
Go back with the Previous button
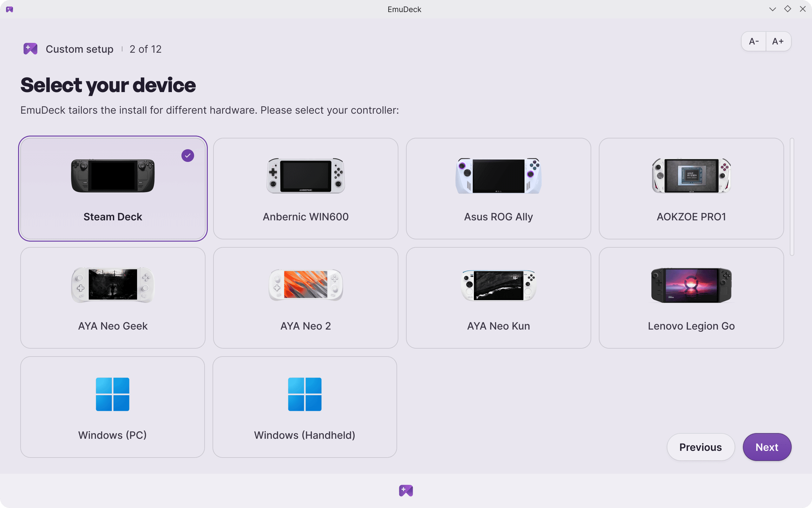point(701,447)
